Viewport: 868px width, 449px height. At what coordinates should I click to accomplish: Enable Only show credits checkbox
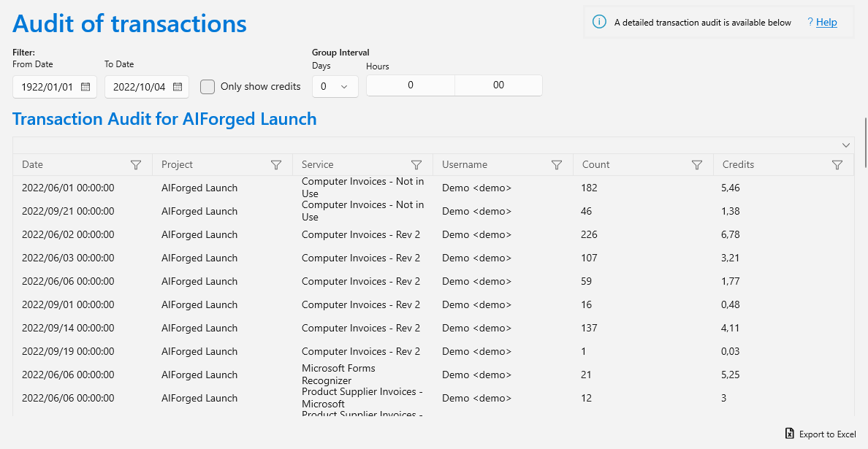(207, 87)
